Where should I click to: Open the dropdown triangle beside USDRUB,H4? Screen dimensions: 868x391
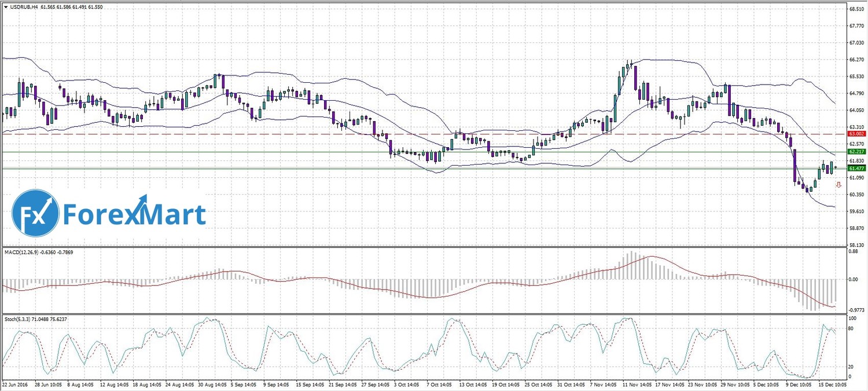pos(5,7)
